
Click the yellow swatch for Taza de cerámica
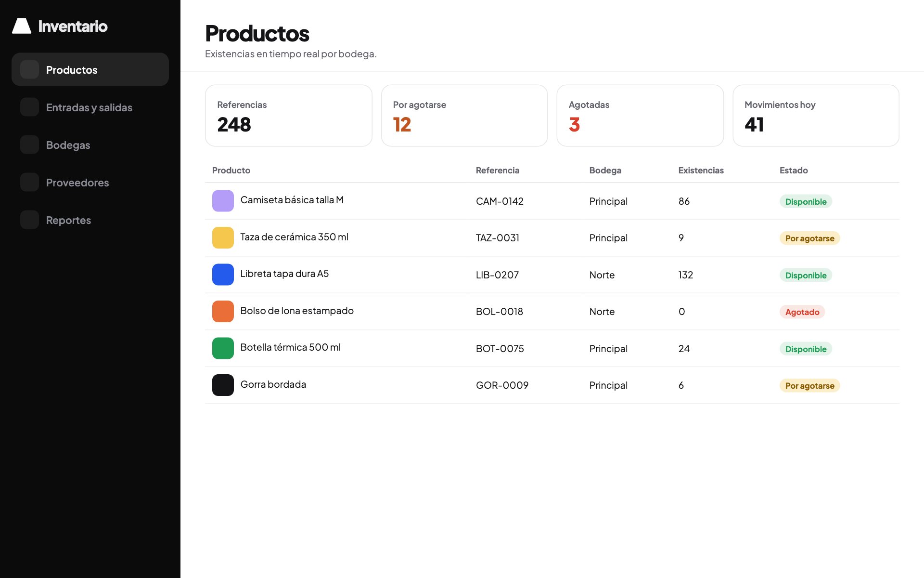tap(223, 237)
